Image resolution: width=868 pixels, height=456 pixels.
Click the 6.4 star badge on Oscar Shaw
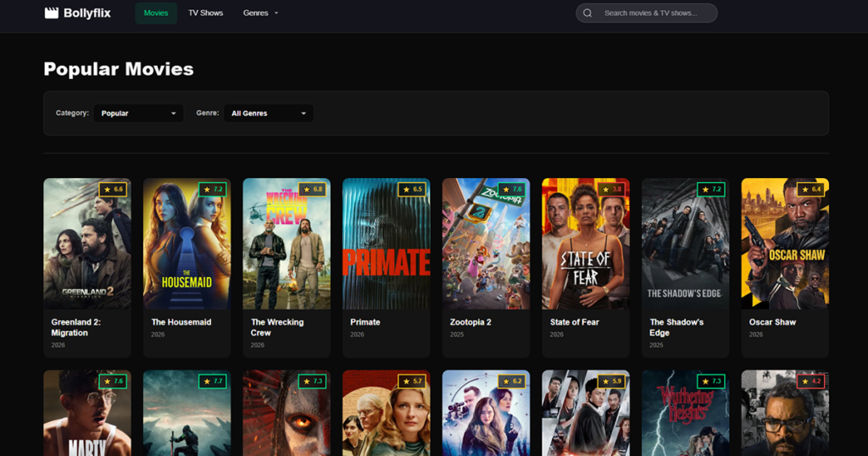click(810, 189)
